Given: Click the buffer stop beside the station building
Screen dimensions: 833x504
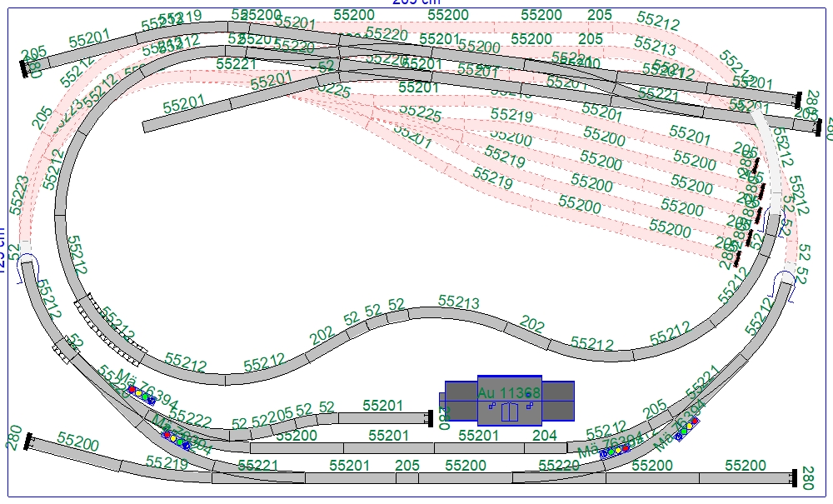Looking at the screenshot, I should pos(431,417).
